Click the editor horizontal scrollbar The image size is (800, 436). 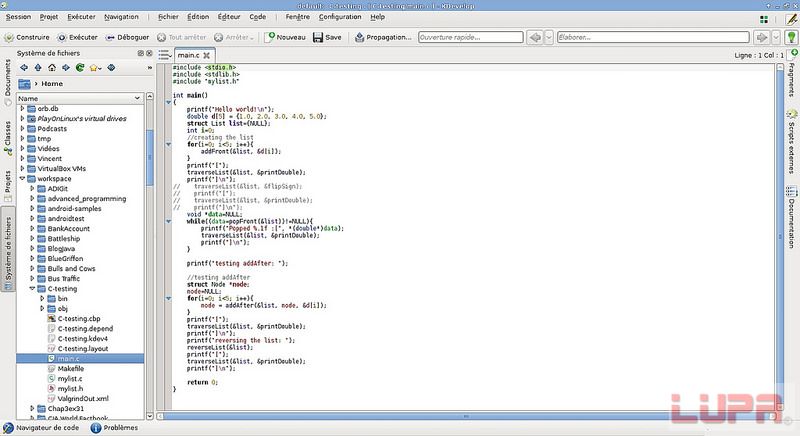[466, 416]
